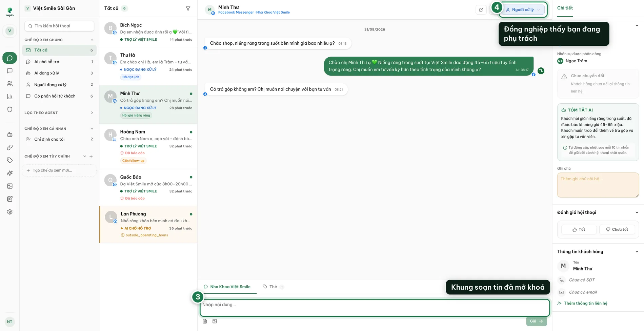
Task: Switch to the Thẻ tab
Action: pos(273,287)
